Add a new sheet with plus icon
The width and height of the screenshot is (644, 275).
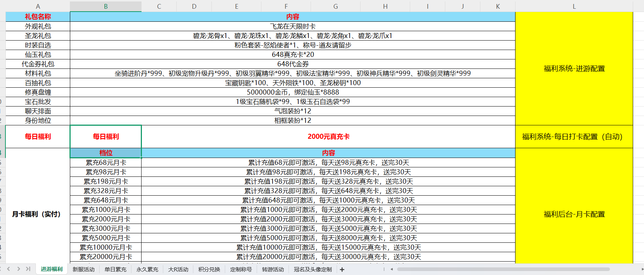(342, 270)
